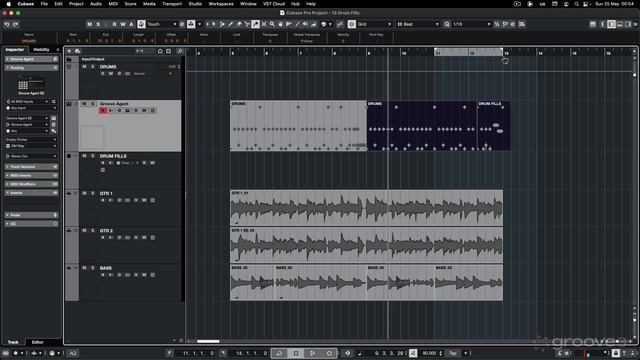640x360 pixels.
Task: Mute the BASS track
Action: pos(84,268)
